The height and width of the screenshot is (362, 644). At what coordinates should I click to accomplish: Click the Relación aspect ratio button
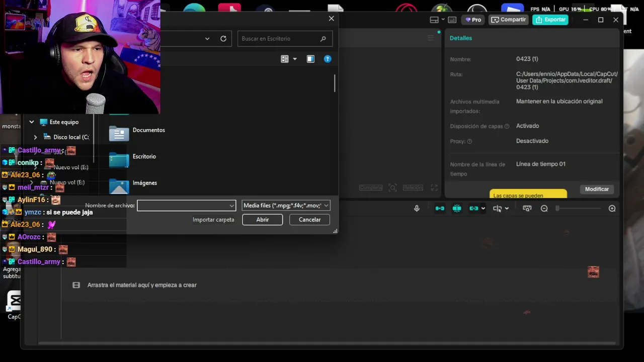(x=413, y=188)
